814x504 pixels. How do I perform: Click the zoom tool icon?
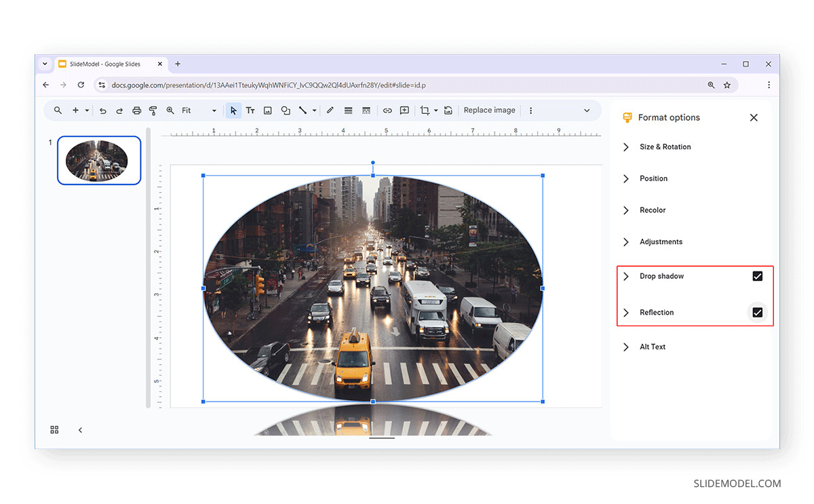click(170, 111)
